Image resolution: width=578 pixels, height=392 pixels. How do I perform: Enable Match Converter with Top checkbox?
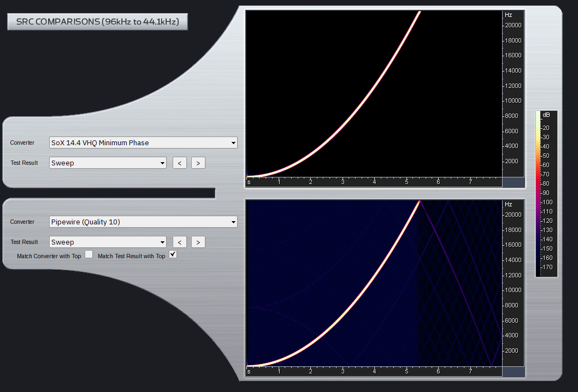(89, 254)
